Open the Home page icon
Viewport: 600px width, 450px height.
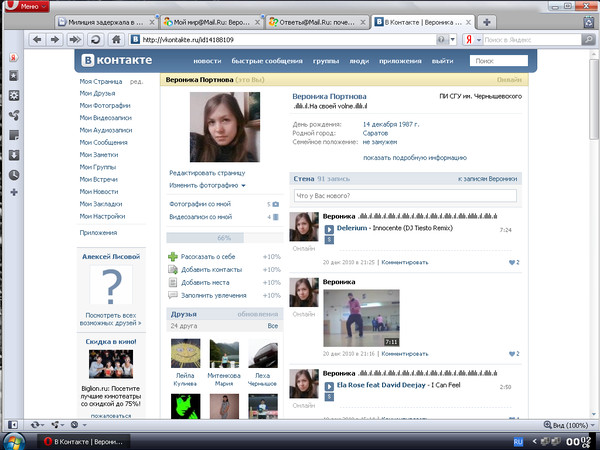coord(116,39)
